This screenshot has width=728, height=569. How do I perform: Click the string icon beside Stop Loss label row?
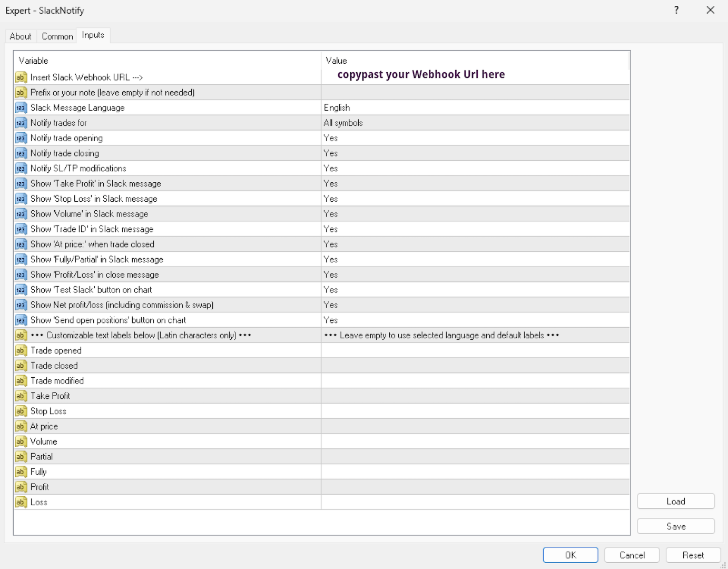[x=21, y=411]
